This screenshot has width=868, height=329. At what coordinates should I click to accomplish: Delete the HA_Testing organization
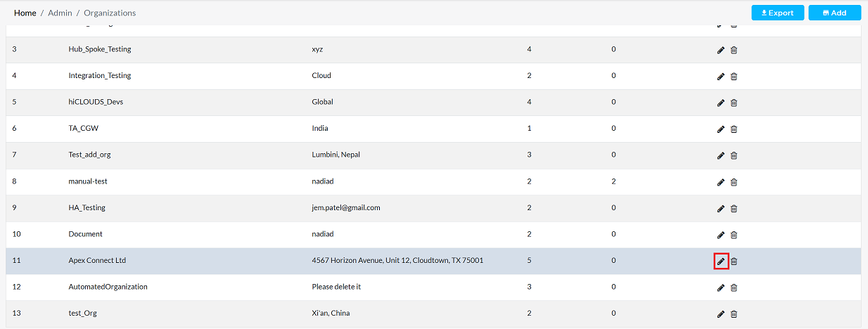point(734,209)
